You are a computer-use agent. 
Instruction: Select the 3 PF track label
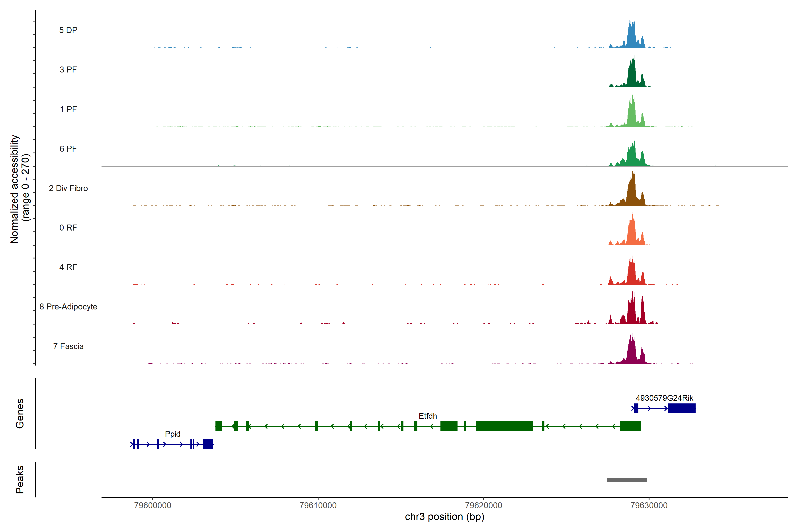[68, 70]
